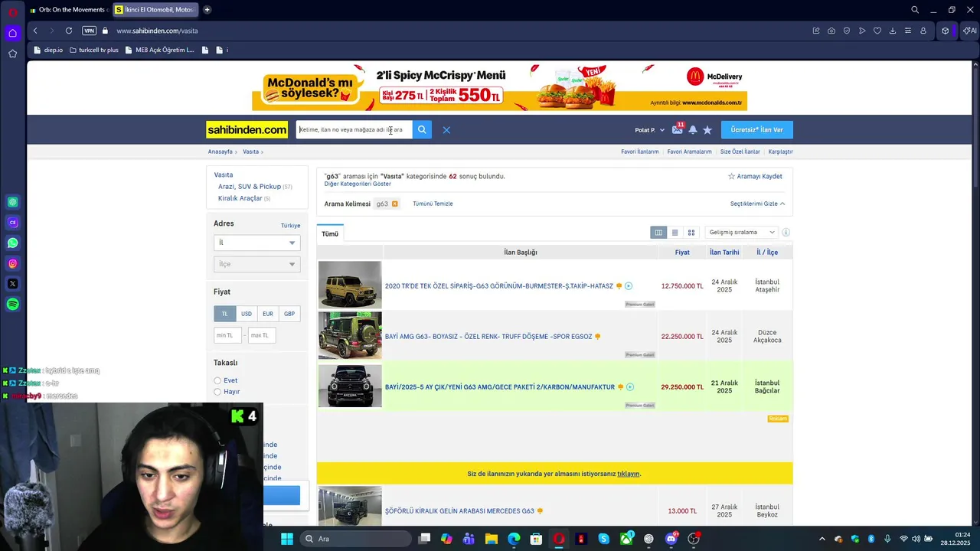Open new tab with plus button
The image size is (980, 551).
coord(207,10)
